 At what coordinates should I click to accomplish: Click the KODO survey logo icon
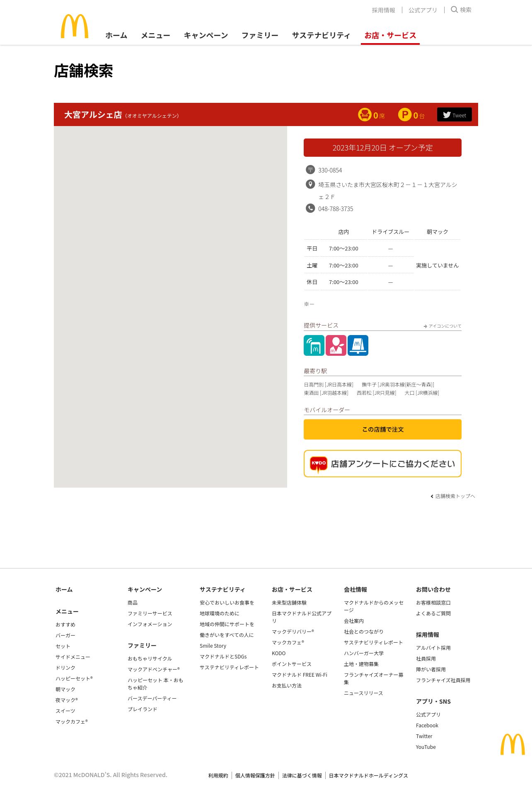click(x=319, y=464)
